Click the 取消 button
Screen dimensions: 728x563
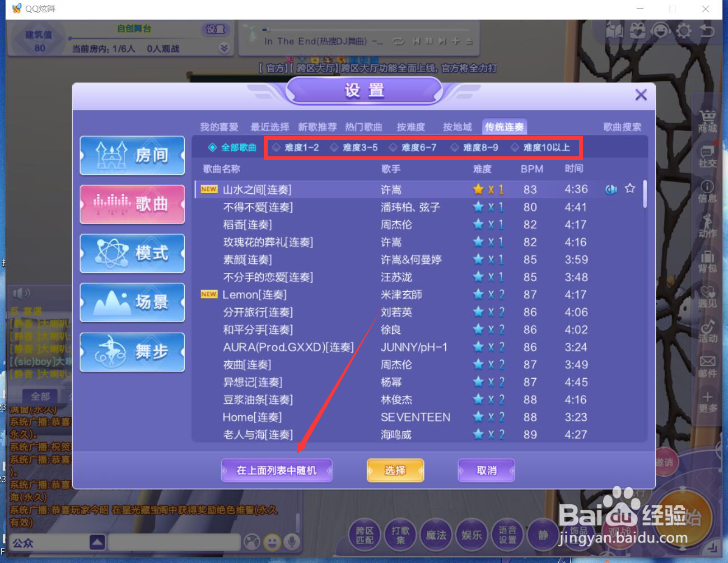point(486,471)
